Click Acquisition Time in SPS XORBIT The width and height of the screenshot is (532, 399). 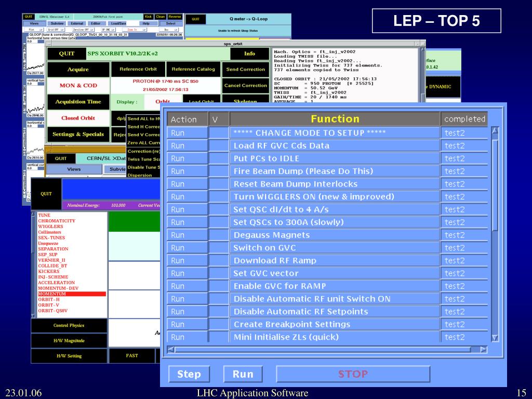[x=78, y=102]
